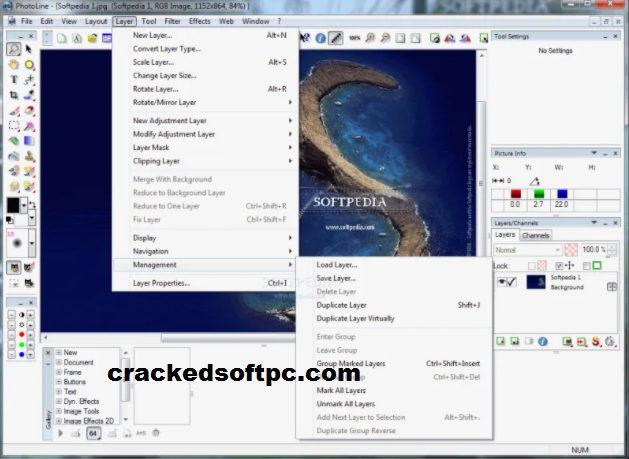
Task: Expand the Frame gallery tree item
Action: click(59, 372)
